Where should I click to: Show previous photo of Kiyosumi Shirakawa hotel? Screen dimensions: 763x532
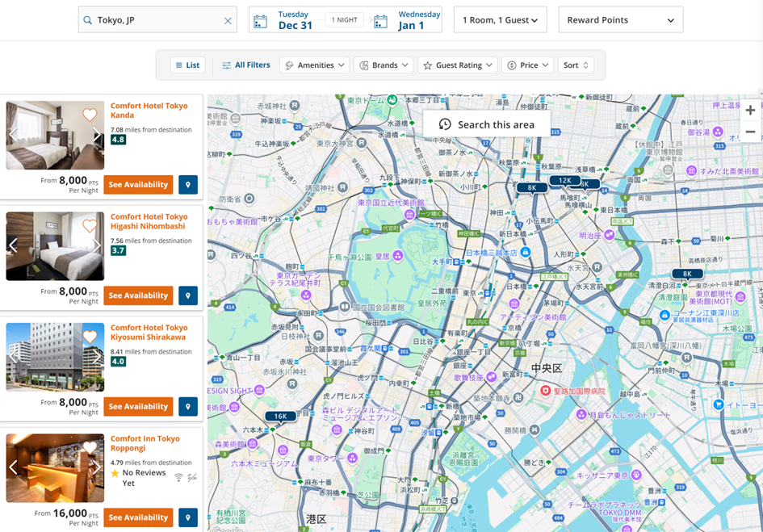click(x=13, y=356)
